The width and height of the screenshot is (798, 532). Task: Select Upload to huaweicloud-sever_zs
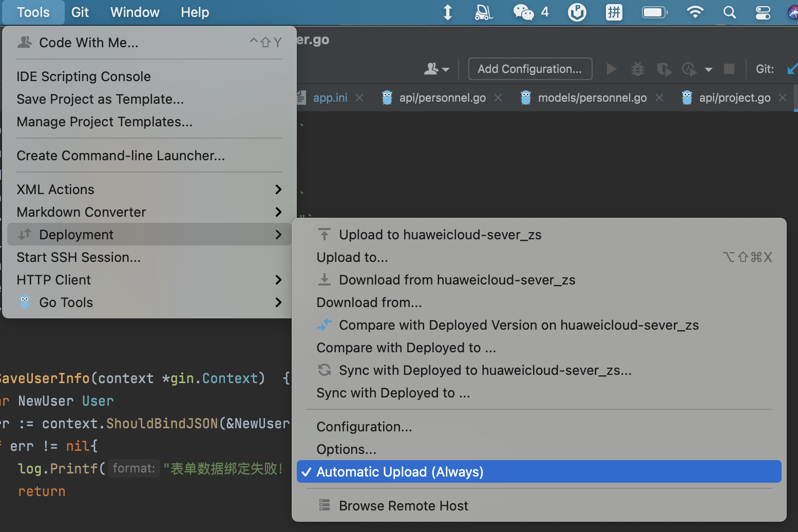click(x=539, y=235)
